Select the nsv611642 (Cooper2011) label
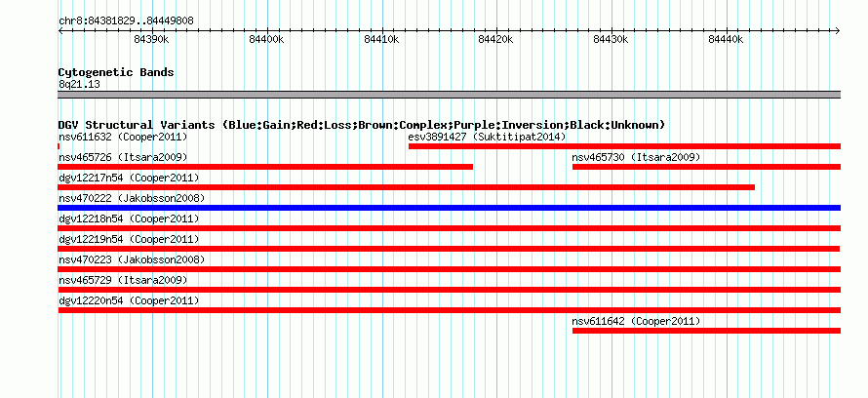Image resolution: width=868 pixels, height=398 pixels. coord(636,321)
